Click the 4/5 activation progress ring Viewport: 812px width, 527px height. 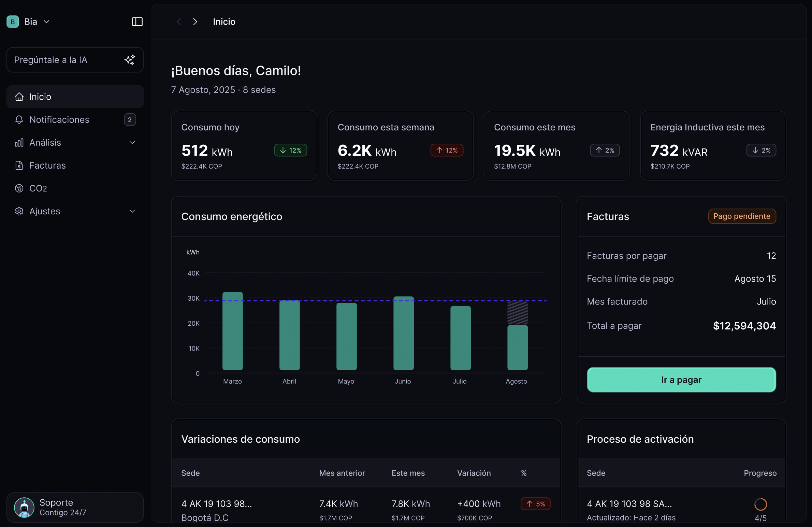tap(760, 504)
